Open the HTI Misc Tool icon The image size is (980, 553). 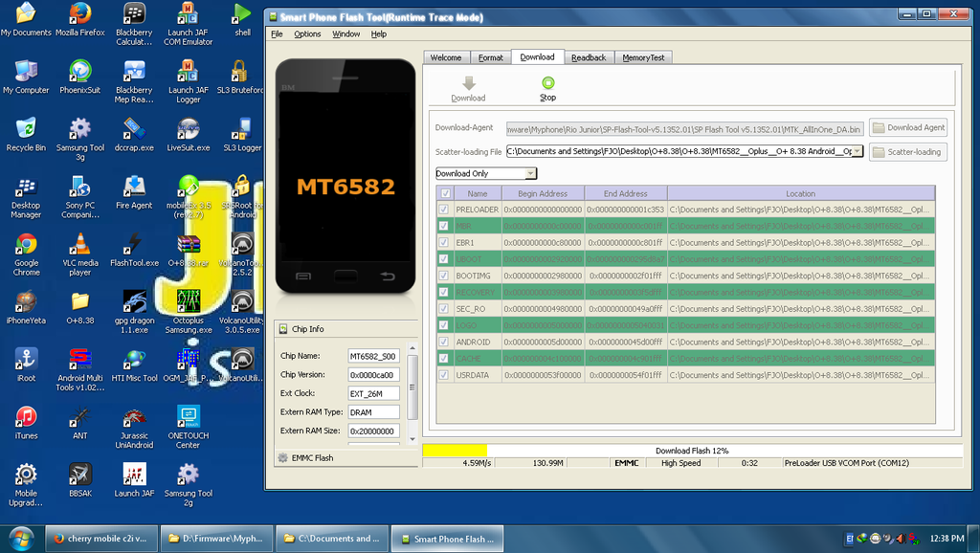[x=134, y=365]
